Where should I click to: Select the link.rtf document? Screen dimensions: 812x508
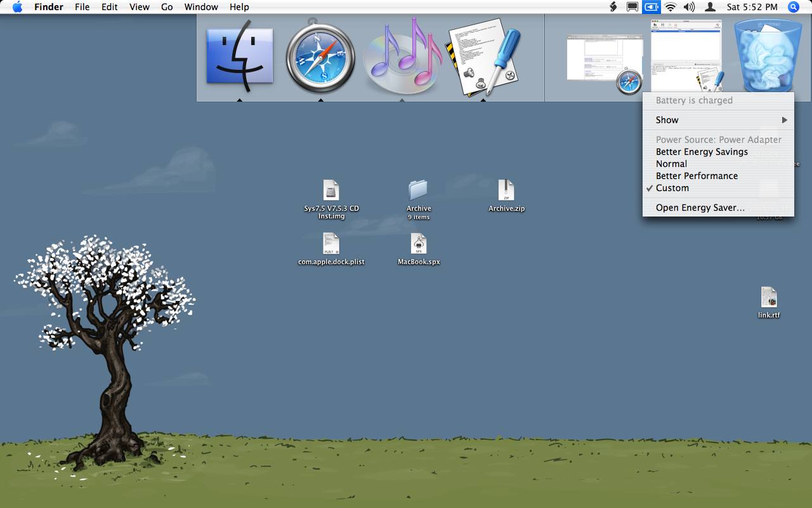(769, 302)
